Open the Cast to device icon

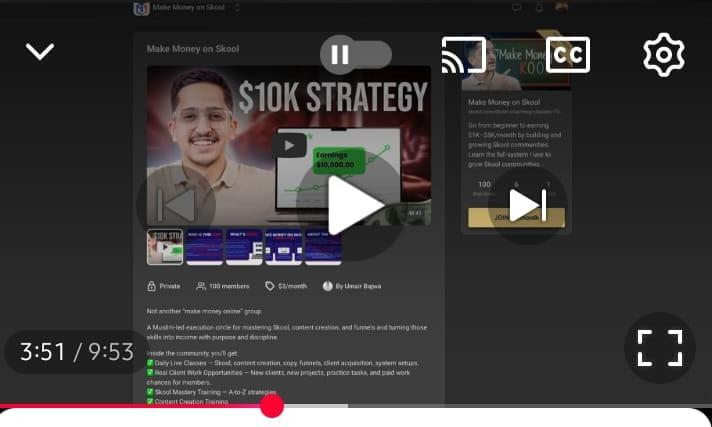pyautogui.click(x=464, y=55)
